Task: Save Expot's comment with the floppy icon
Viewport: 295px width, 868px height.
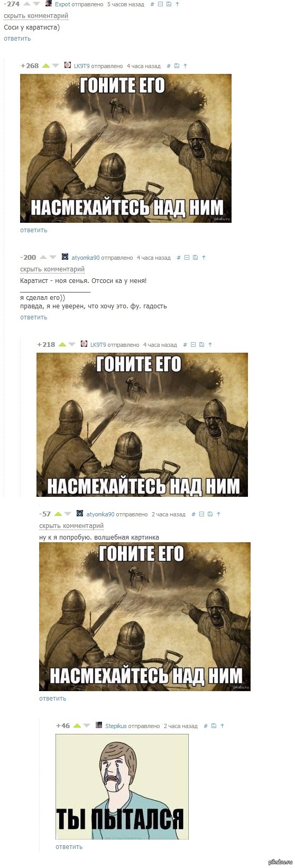Action: coord(168,4)
